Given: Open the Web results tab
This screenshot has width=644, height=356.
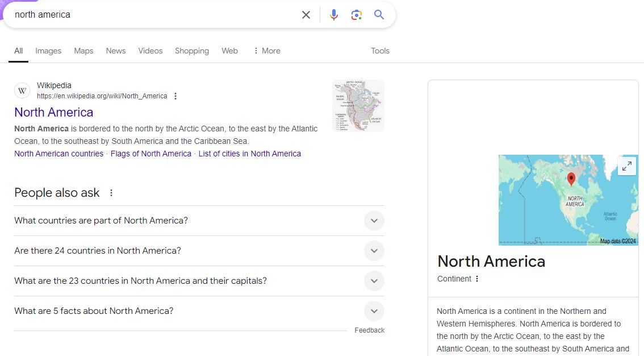Looking at the screenshot, I should point(229,51).
